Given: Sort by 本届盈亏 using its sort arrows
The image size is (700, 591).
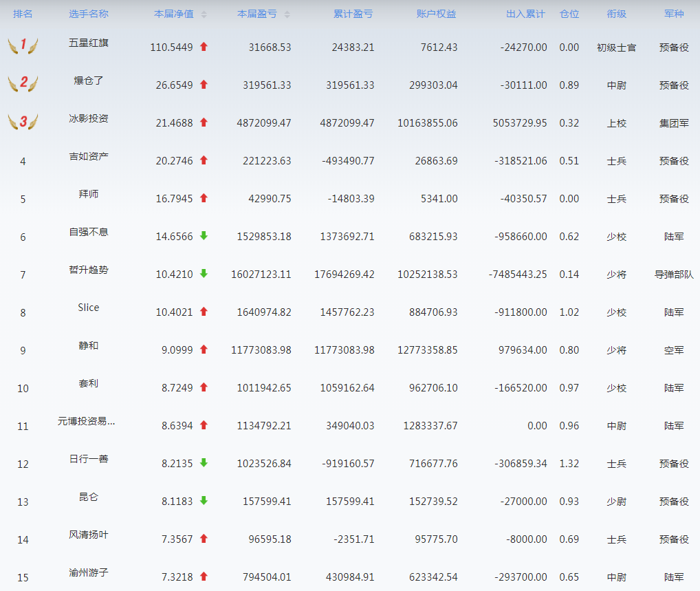Looking at the screenshot, I should pyautogui.click(x=287, y=14).
